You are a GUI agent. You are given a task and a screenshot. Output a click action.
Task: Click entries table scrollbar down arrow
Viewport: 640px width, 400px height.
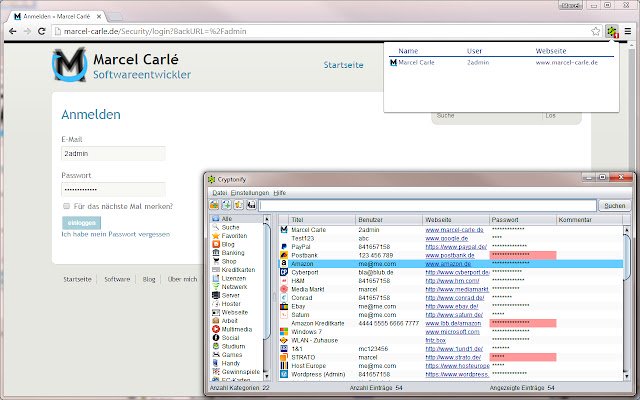pos(627,376)
